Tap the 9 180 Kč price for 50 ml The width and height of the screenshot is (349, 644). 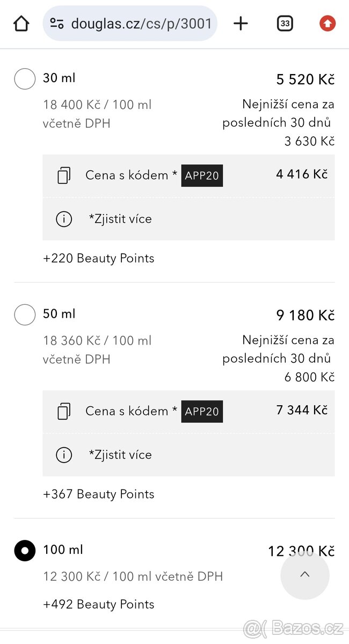[x=305, y=316]
